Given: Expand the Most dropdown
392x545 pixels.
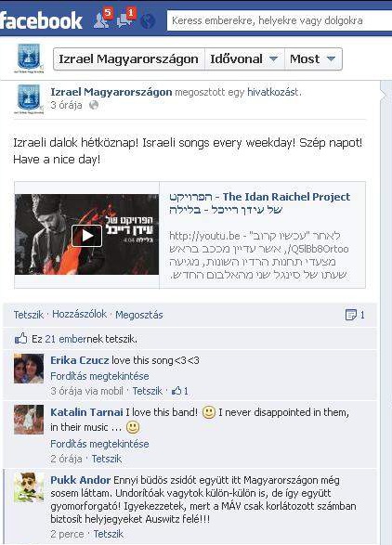Looking at the screenshot, I should click(313, 59).
